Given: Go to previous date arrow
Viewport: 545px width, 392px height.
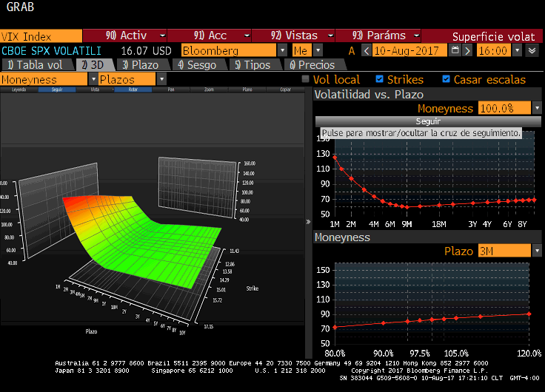Looking at the screenshot, I should click(x=367, y=51).
